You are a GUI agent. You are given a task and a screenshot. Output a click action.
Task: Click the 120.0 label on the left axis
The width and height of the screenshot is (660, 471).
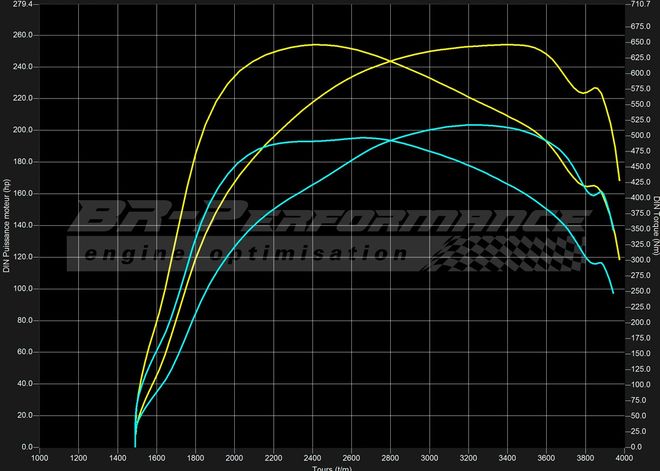tap(21, 257)
